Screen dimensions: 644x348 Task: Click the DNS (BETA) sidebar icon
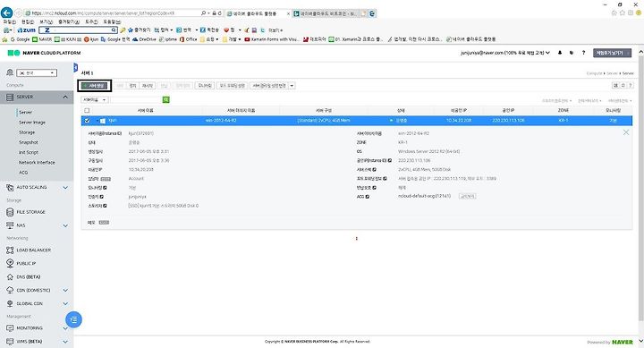click(x=10, y=277)
